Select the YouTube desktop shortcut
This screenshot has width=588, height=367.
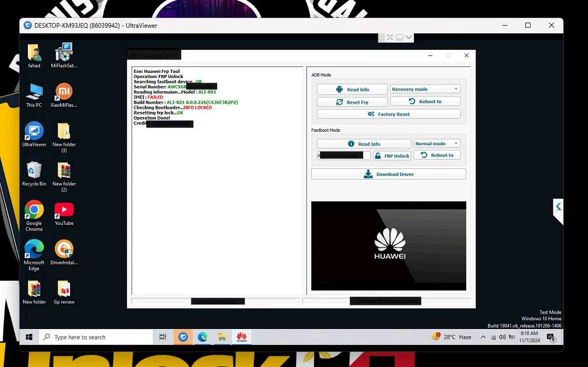point(64,214)
